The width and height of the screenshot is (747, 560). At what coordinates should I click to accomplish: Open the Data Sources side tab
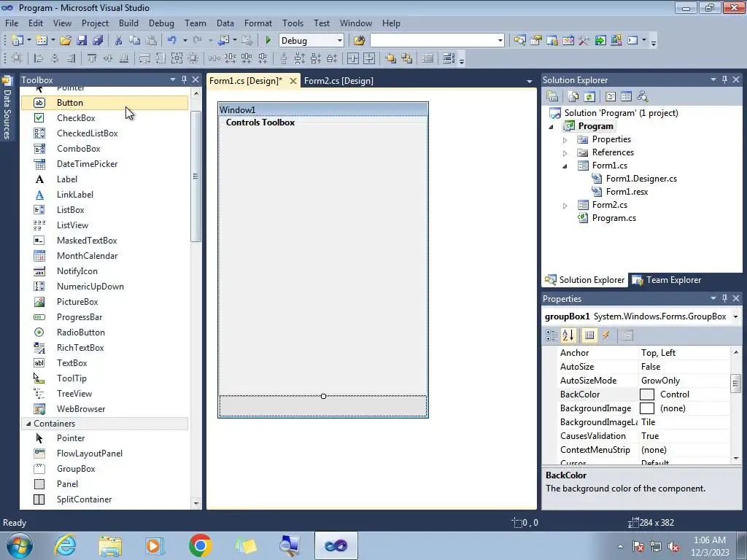(7, 108)
